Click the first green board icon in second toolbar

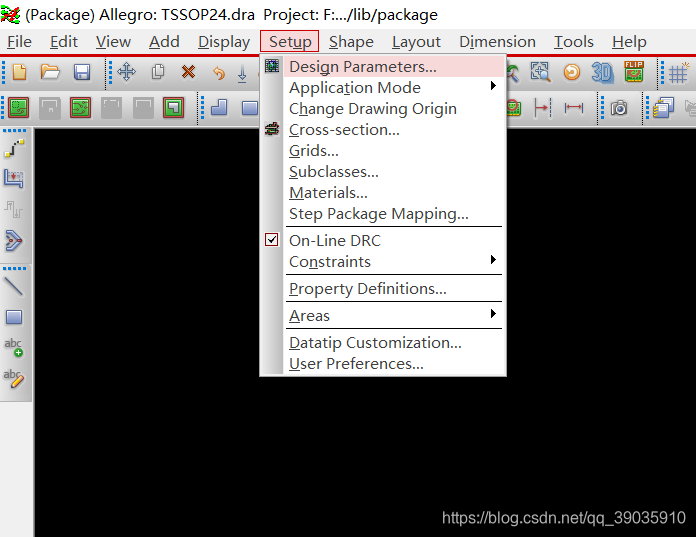pyautogui.click(x=18, y=108)
